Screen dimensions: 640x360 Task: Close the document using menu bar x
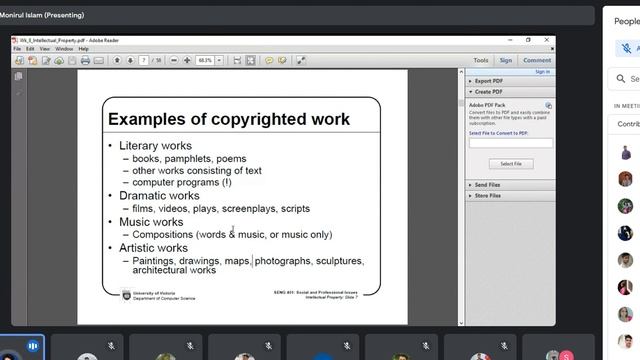pos(552,49)
